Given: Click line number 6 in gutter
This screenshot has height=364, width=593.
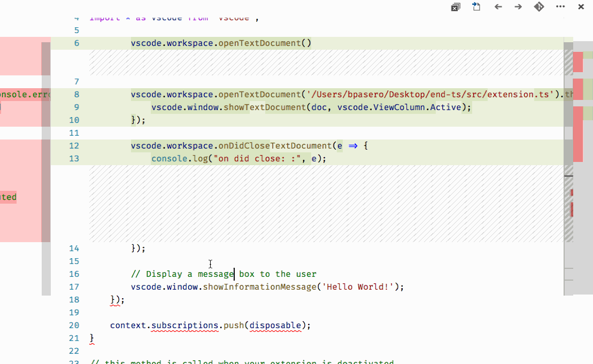Looking at the screenshot, I should tap(77, 43).
